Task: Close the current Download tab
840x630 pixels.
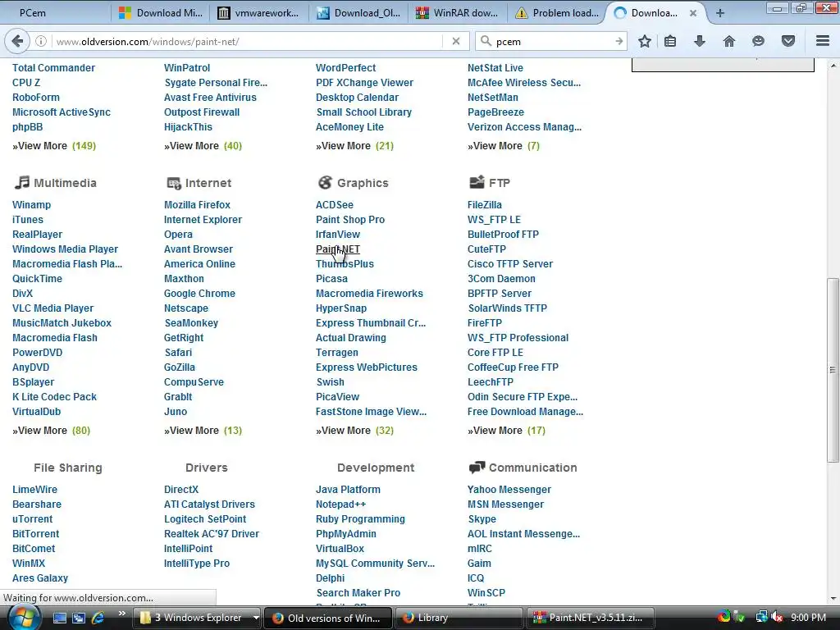Action: 693,13
